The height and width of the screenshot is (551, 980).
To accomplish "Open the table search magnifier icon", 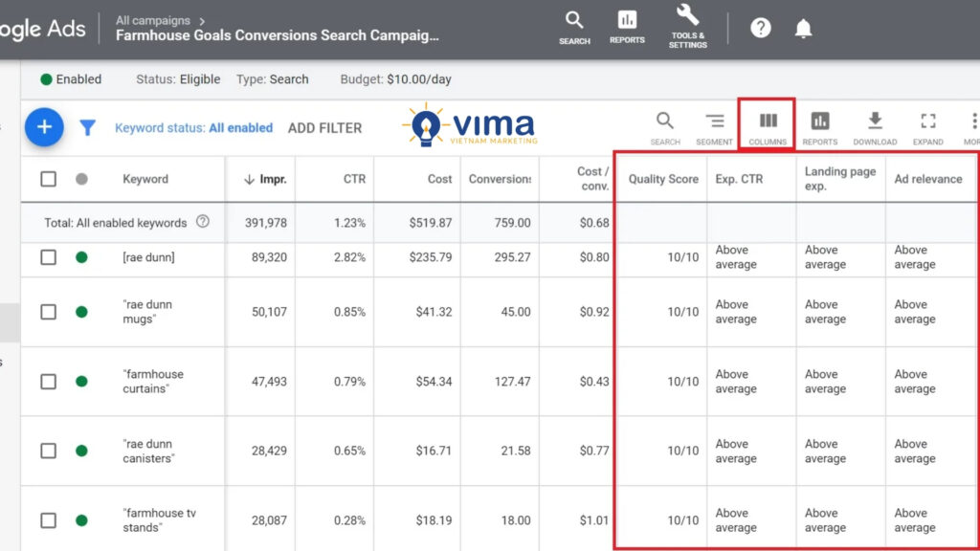I will coord(665,128).
